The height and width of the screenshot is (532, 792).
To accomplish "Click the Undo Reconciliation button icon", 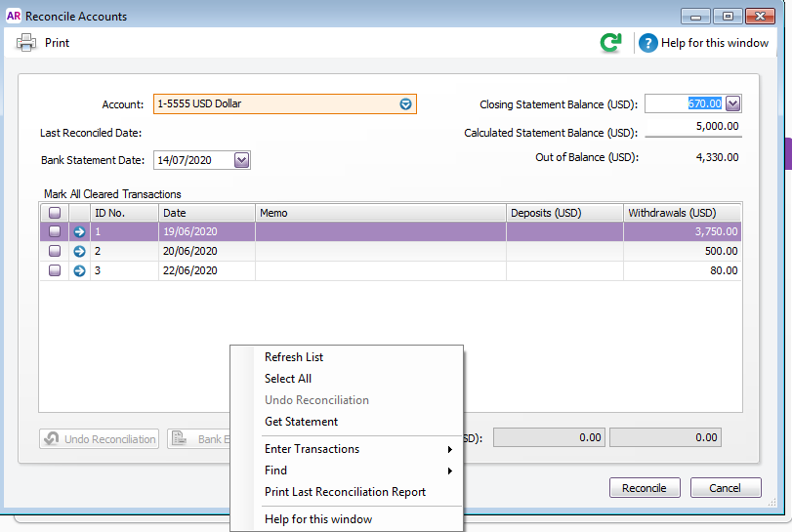I will tap(53, 439).
